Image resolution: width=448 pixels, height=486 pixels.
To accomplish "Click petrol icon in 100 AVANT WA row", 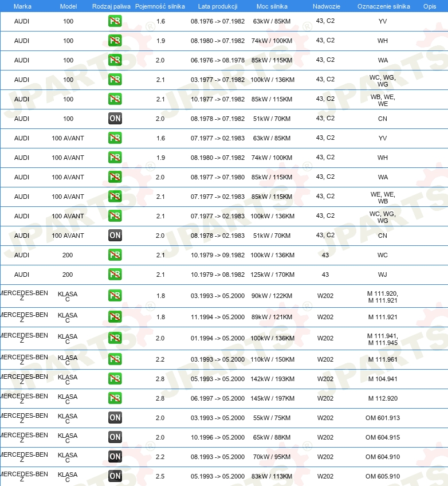I will [115, 177].
